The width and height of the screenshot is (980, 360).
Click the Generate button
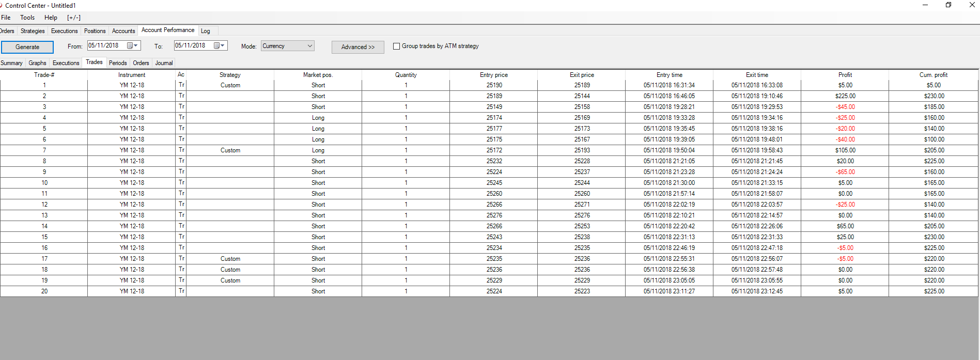coord(27,47)
